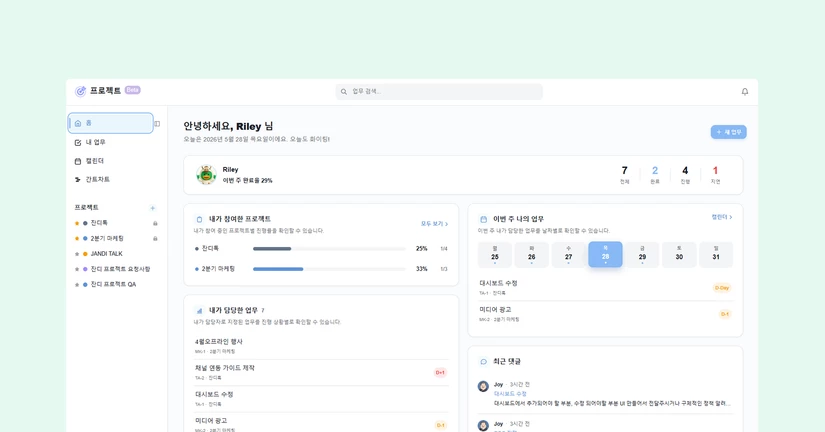Screen dimensions: 825x432
Task: Select Thursday 28 in the week strip
Action: pos(605,255)
